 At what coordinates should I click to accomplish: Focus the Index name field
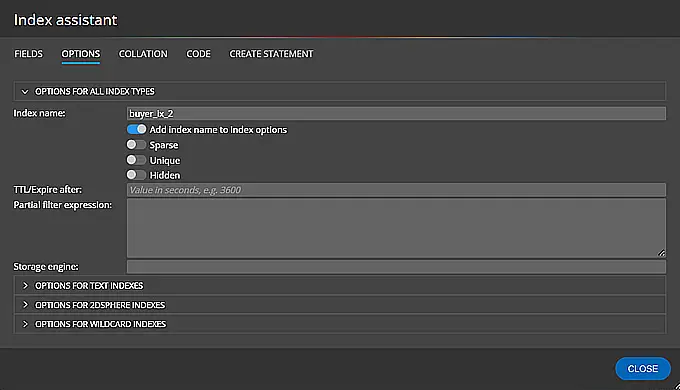(396, 114)
